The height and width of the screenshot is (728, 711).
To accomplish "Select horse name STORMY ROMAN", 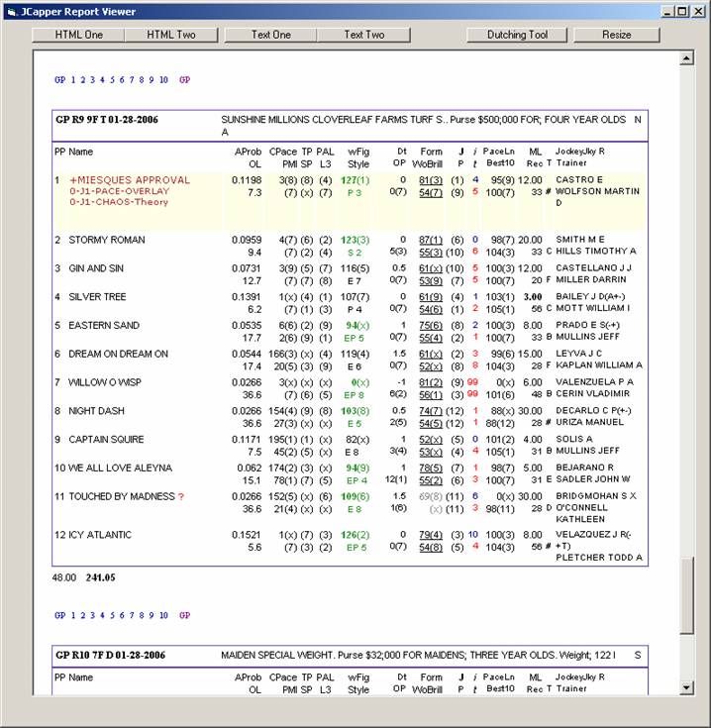I will coord(107,240).
